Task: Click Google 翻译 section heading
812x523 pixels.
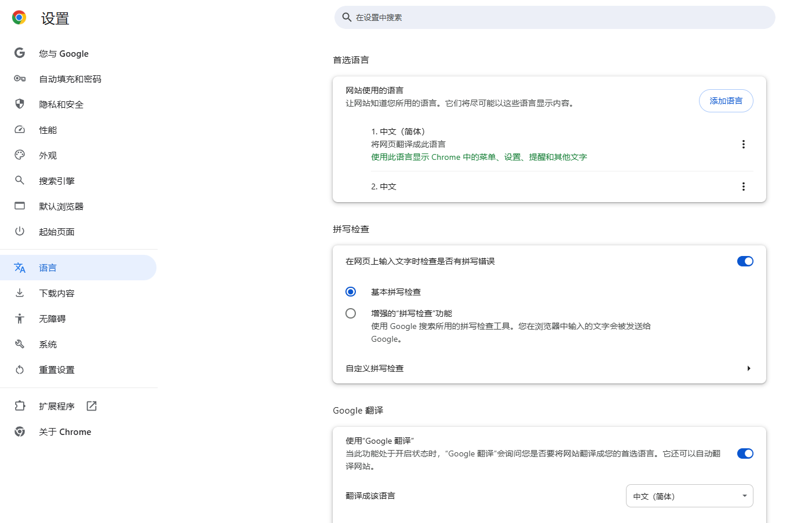Action: tap(358, 410)
